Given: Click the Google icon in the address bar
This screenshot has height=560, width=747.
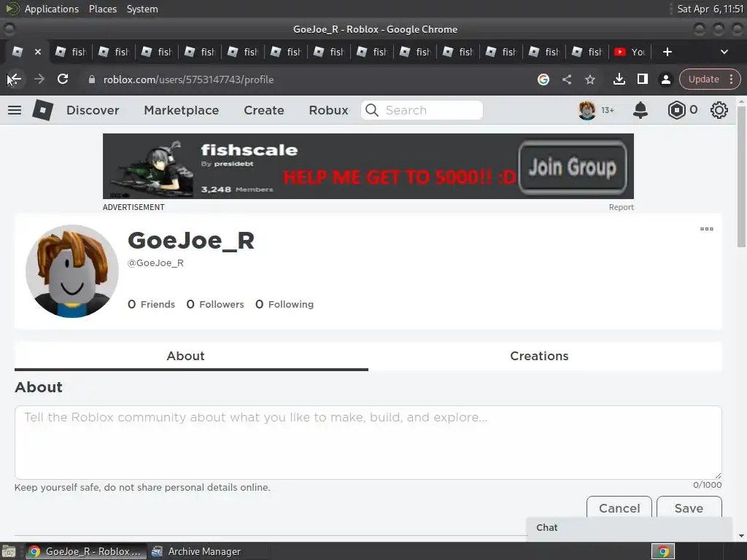Looking at the screenshot, I should click(543, 79).
